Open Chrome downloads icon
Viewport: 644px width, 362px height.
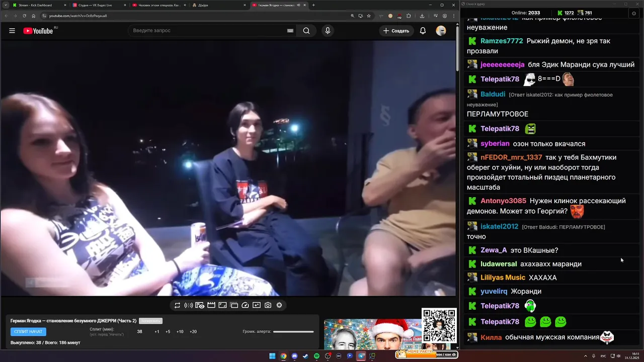click(422, 16)
